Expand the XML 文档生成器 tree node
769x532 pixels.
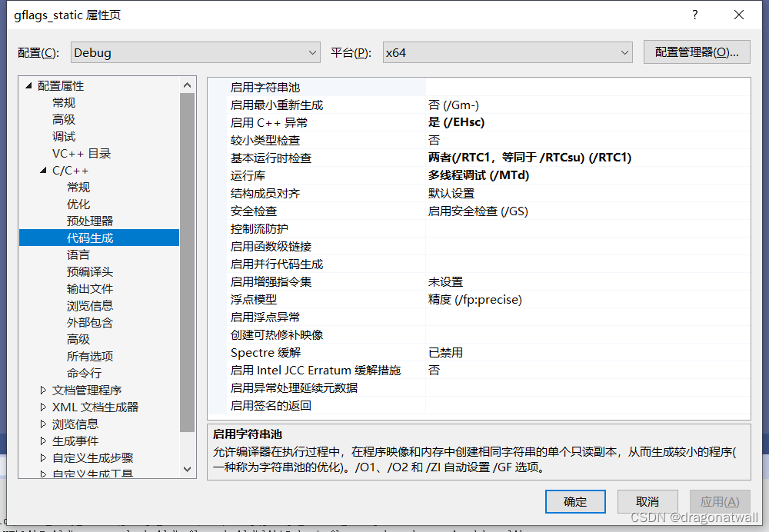click(43, 407)
